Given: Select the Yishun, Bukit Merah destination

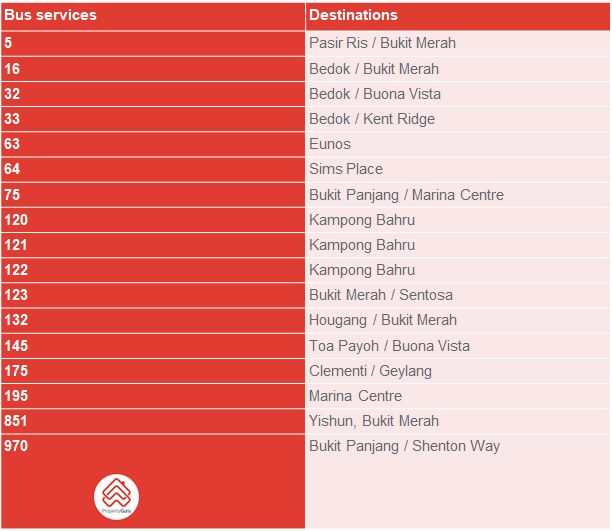Looking at the screenshot, I should 373,421.
